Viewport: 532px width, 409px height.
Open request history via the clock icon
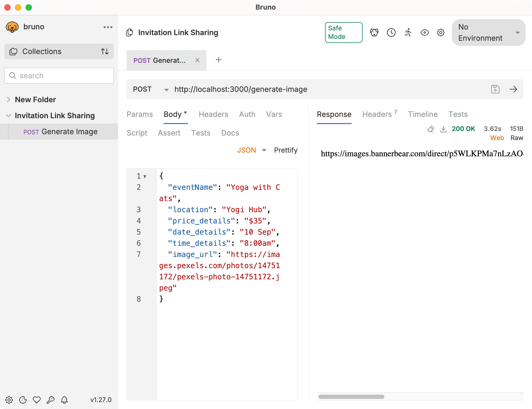point(391,32)
